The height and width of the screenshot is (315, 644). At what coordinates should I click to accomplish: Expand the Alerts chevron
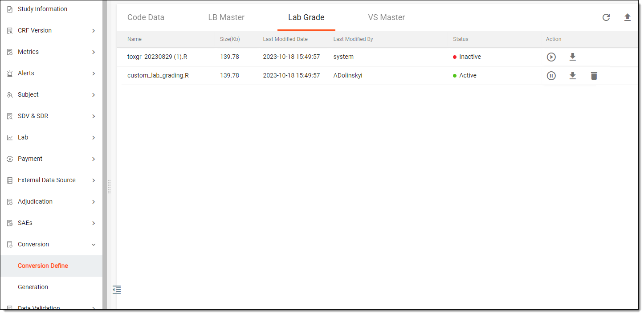coord(94,74)
